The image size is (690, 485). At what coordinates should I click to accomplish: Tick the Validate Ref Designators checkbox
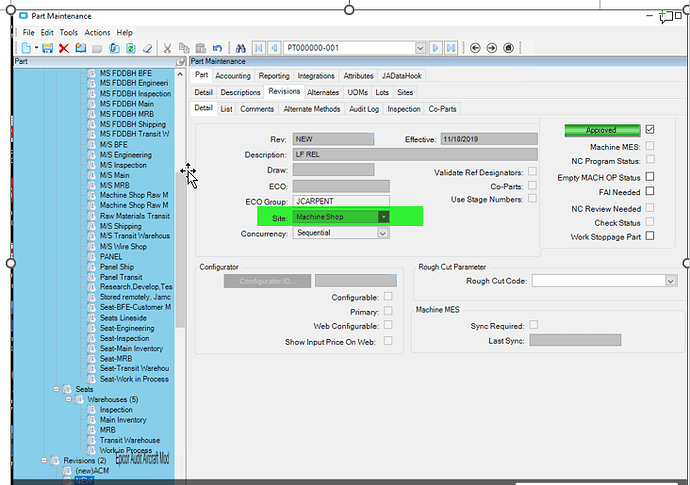coord(532,171)
